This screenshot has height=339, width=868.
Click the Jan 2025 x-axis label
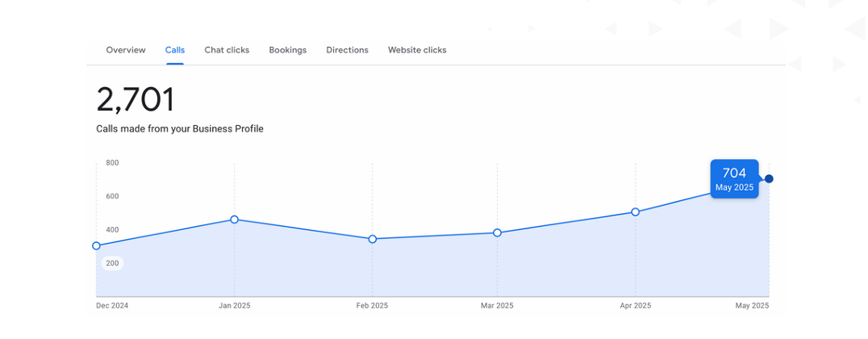pyautogui.click(x=234, y=306)
